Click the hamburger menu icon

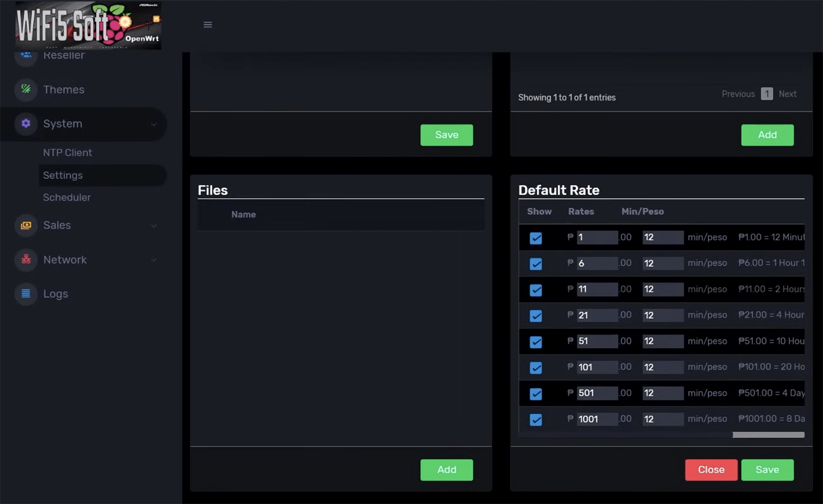pos(207,25)
